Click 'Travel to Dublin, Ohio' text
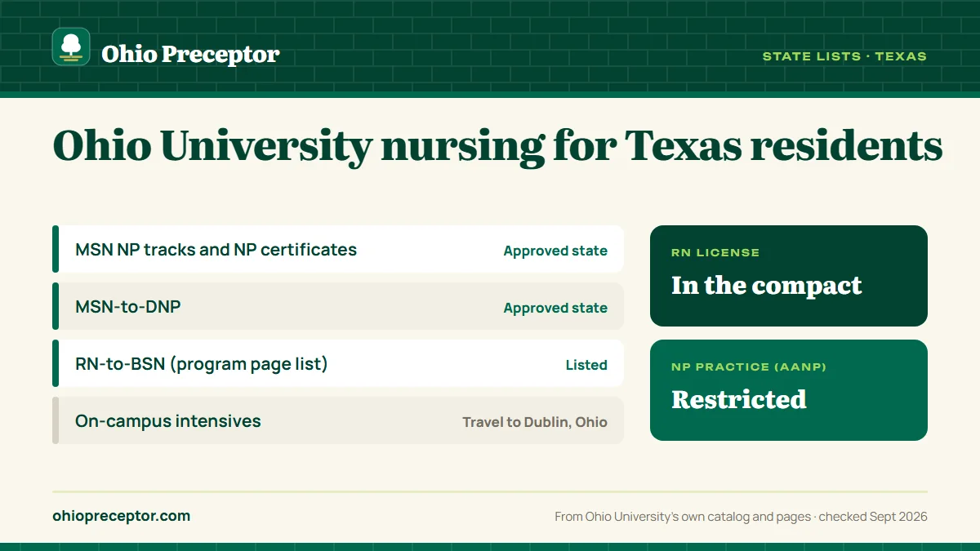Screen dimensions: 980x551 535,422
